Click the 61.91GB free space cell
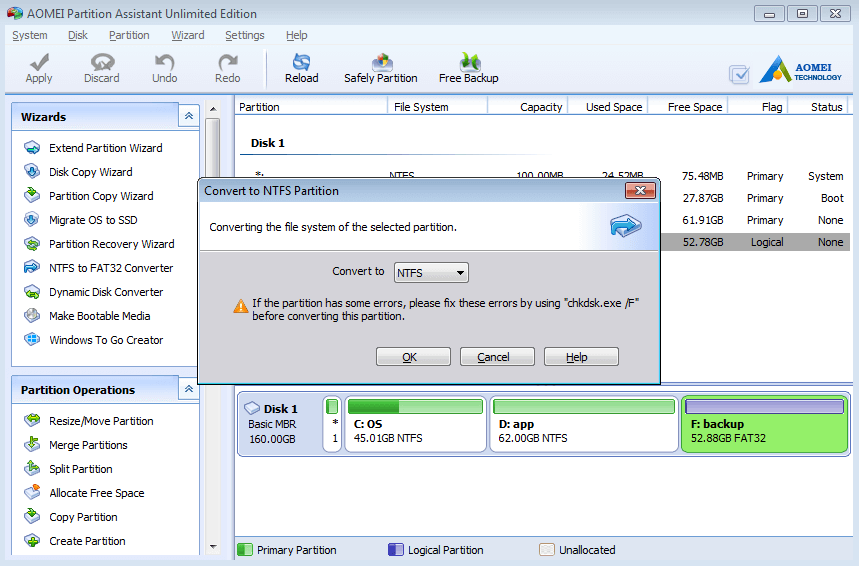Image resolution: width=859 pixels, height=566 pixels. coord(703,220)
